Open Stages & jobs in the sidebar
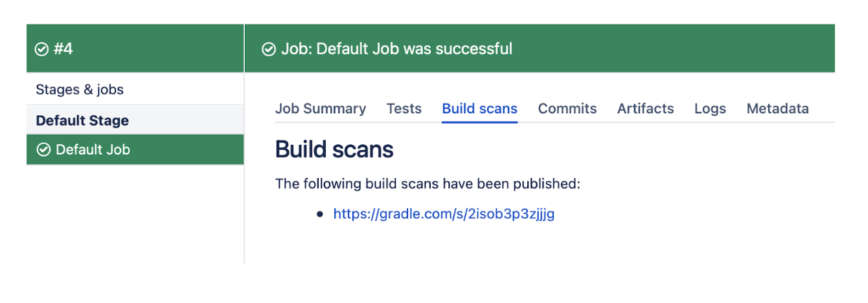The height and width of the screenshot is (303, 868). (80, 89)
